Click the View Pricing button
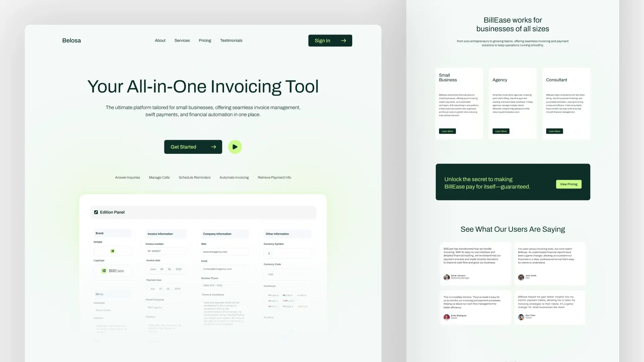Viewport: 644px width, 362px height. [569, 184]
